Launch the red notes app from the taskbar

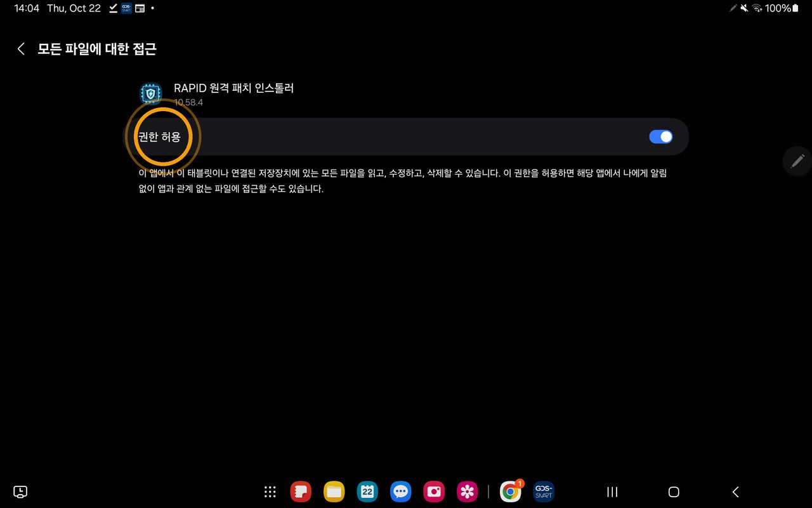[x=301, y=491]
